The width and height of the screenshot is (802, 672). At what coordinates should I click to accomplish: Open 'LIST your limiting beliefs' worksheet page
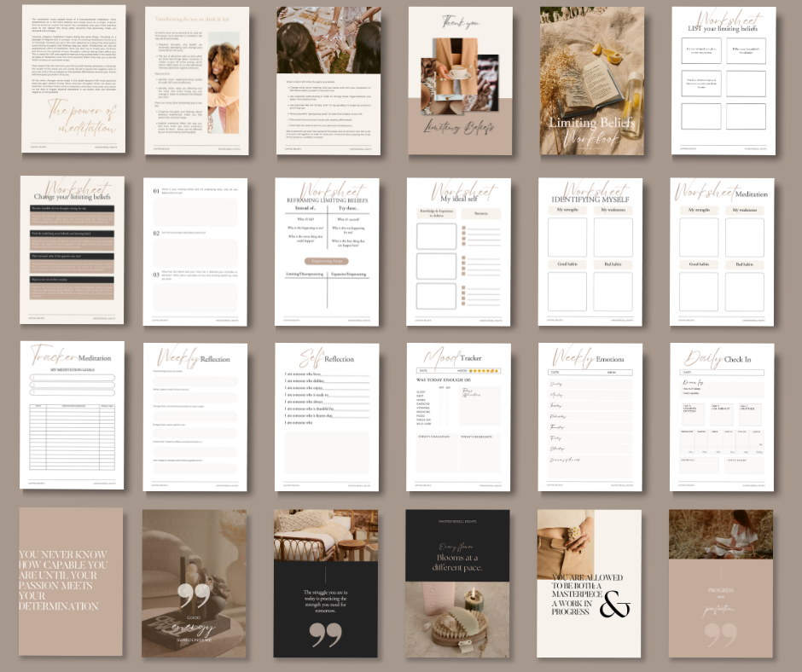coord(722,81)
